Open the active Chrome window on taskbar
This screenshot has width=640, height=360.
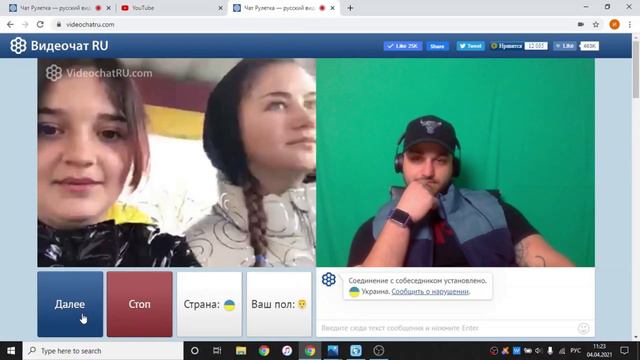point(310,351)
